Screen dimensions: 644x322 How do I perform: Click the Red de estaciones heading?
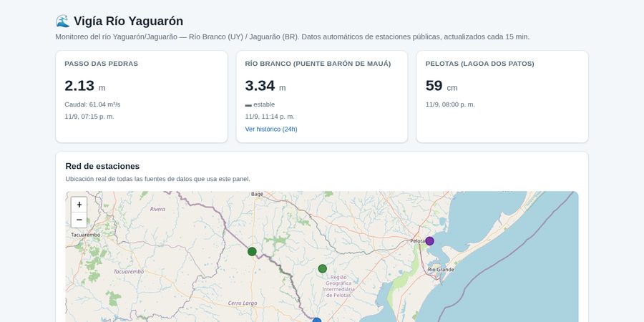click(102, 166)
